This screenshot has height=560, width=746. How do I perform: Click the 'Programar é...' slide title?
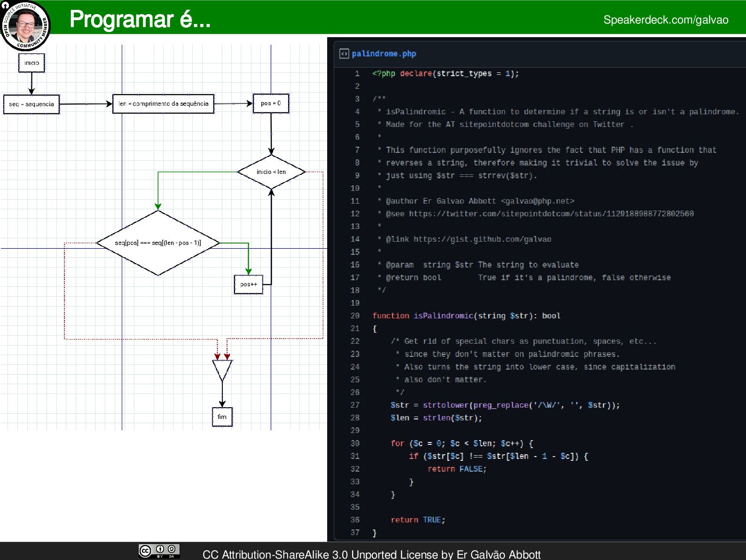coord(140,20)
